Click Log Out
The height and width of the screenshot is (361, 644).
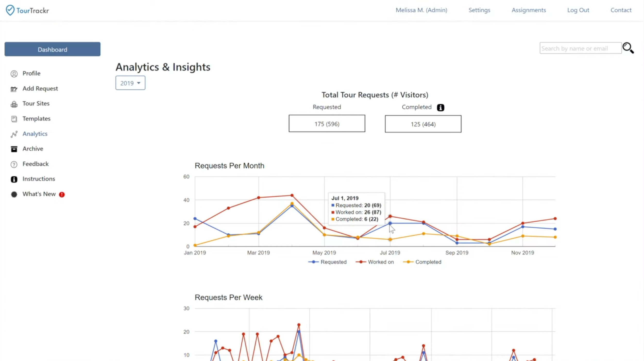point(578,10)
